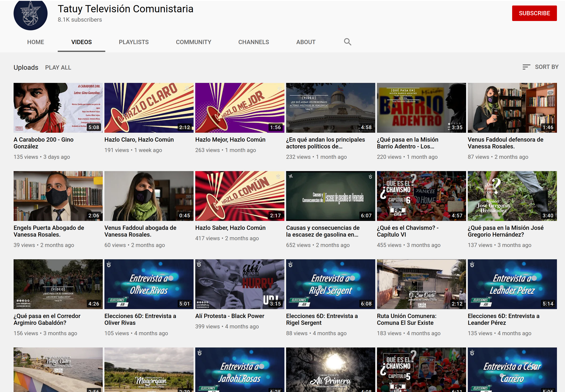Image resolution: width=565 pixels, height=392 pixels.
Task: Open the Hazlo Común red megaphone thumbnail
Action: (x=240, y=196)
